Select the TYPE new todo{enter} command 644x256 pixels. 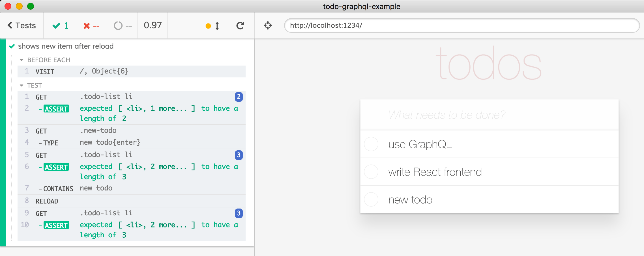tap(132, 142)
